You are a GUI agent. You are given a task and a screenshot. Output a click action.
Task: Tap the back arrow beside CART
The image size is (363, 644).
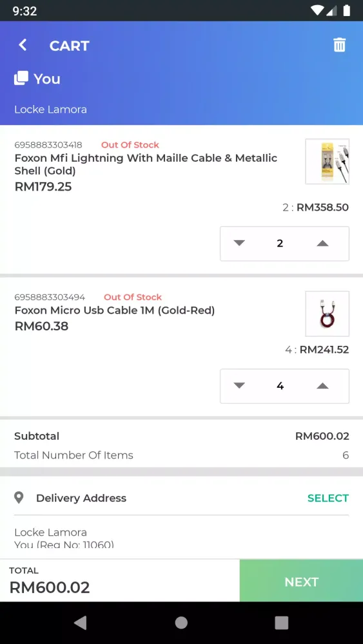pyautogui.click(x=23, y=45)
